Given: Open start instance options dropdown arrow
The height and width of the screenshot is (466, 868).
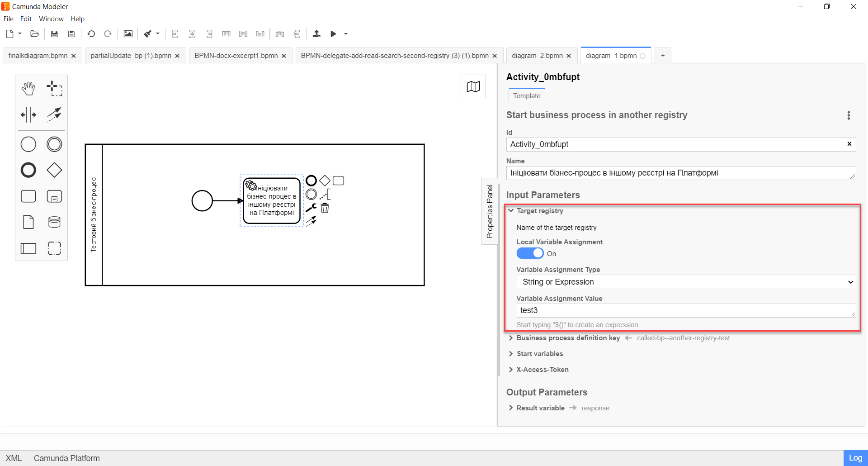Looking at the screenshot, I should (x=346, y=34).
